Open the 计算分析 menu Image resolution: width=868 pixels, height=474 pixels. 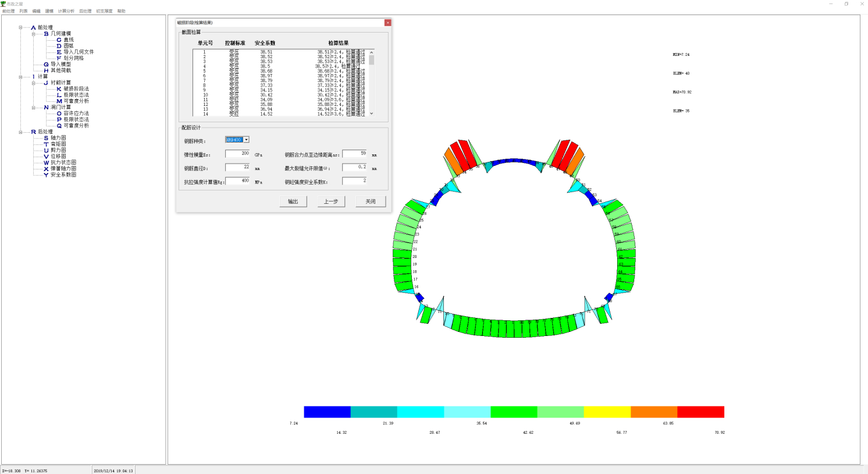tap(66, 11)
